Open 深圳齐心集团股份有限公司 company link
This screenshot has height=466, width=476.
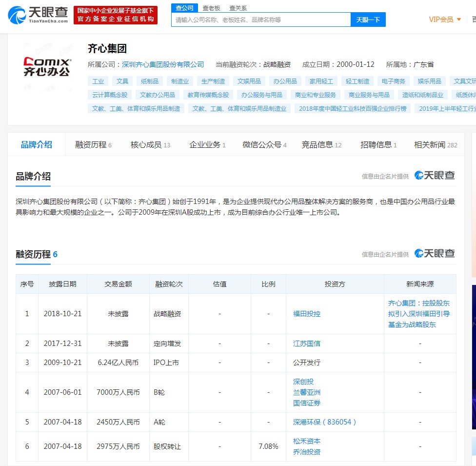coord(163,64)
